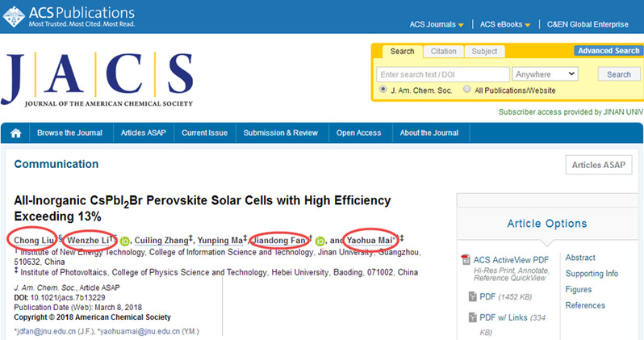Click Publication Date (Web): March 8, 2018

78,308
